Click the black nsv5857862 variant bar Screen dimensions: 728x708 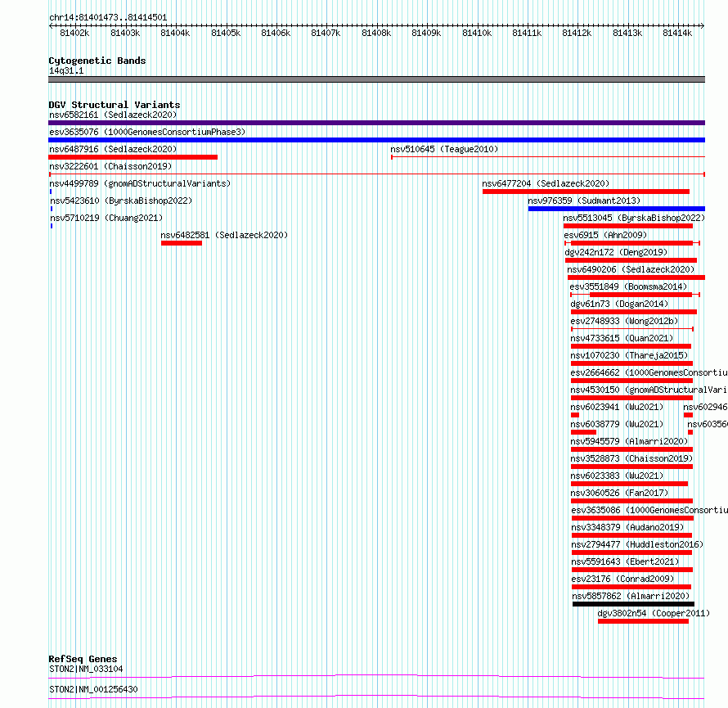pyautogui.click(x=633, y=604)
